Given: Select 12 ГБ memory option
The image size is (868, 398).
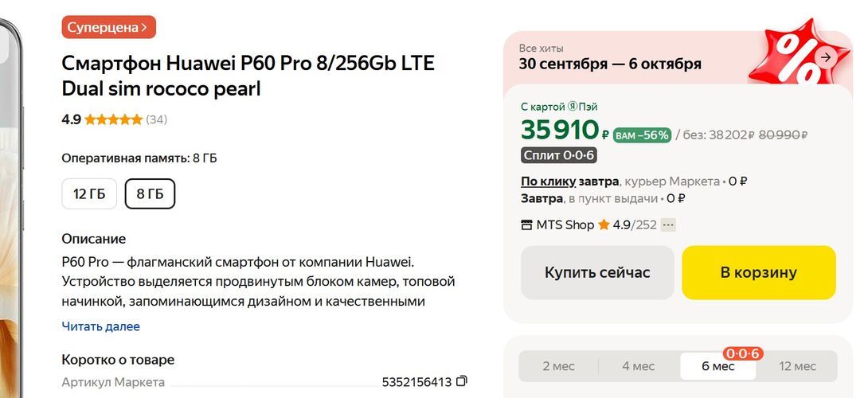Looking at the screenshot, I should point(89,194).
